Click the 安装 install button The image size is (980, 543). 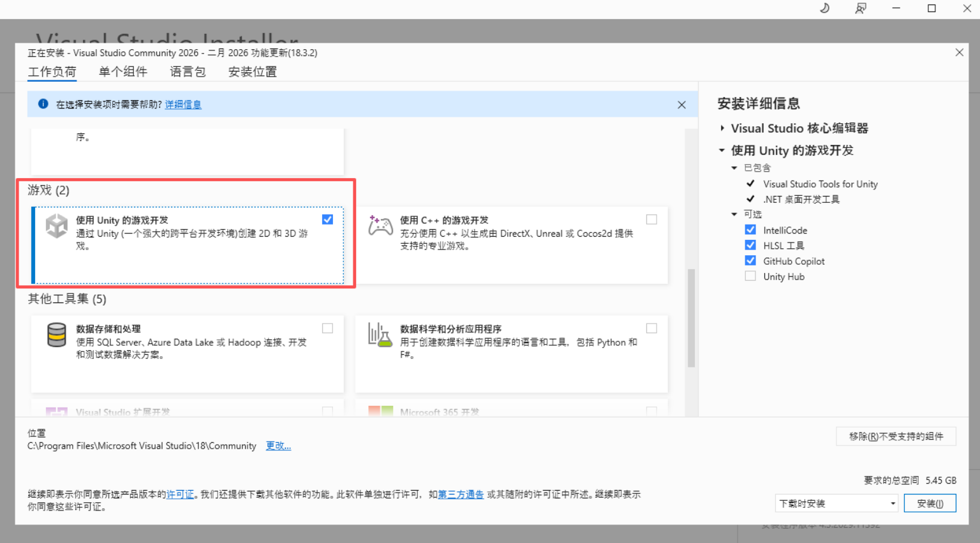pos(930,503)
